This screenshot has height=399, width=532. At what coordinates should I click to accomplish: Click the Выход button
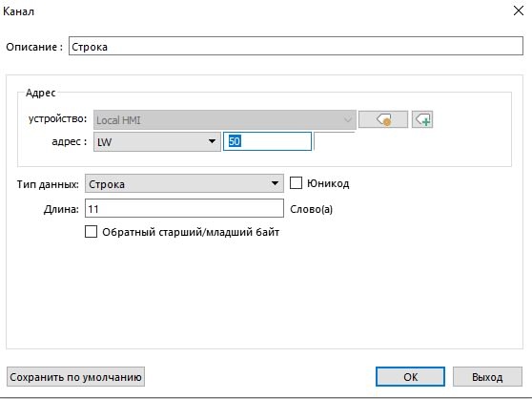487,377
